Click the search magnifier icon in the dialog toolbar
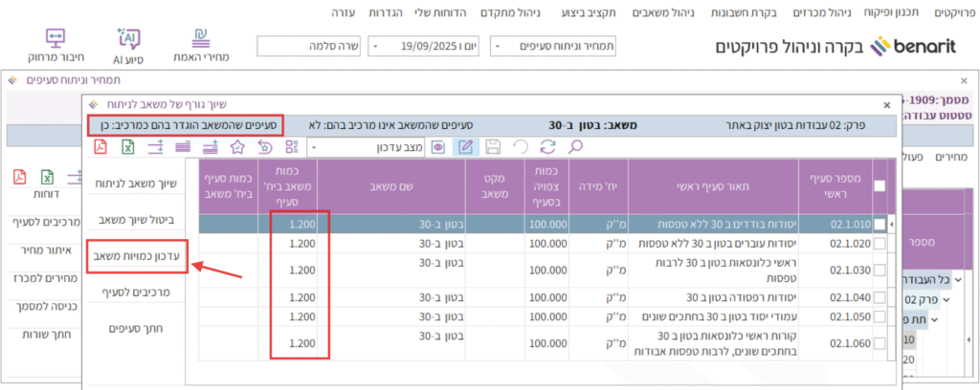Viewport: 980px width, 390px height. tap(576, 146)
